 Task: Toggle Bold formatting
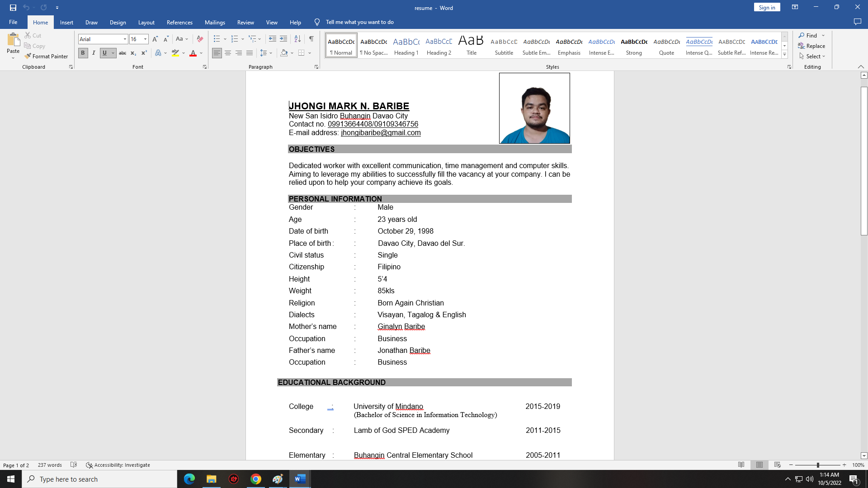pos(83,53)
